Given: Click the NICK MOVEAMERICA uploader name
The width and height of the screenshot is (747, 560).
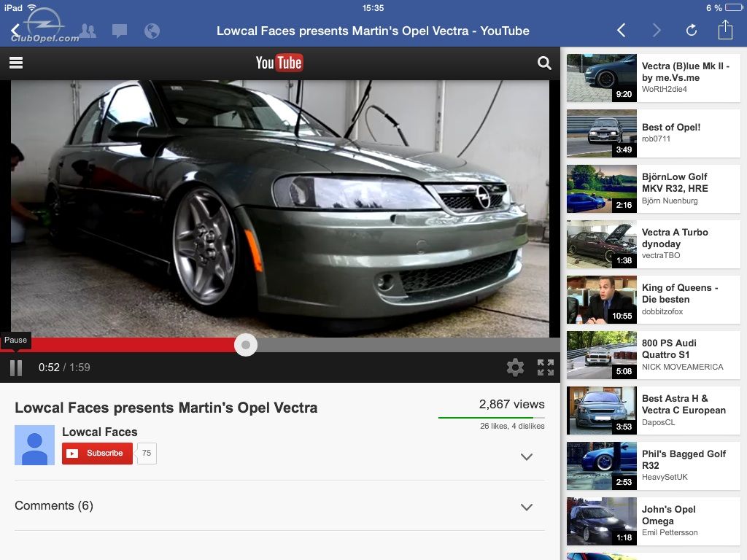Looking at the screenshot, I should (x=683, y=367).
